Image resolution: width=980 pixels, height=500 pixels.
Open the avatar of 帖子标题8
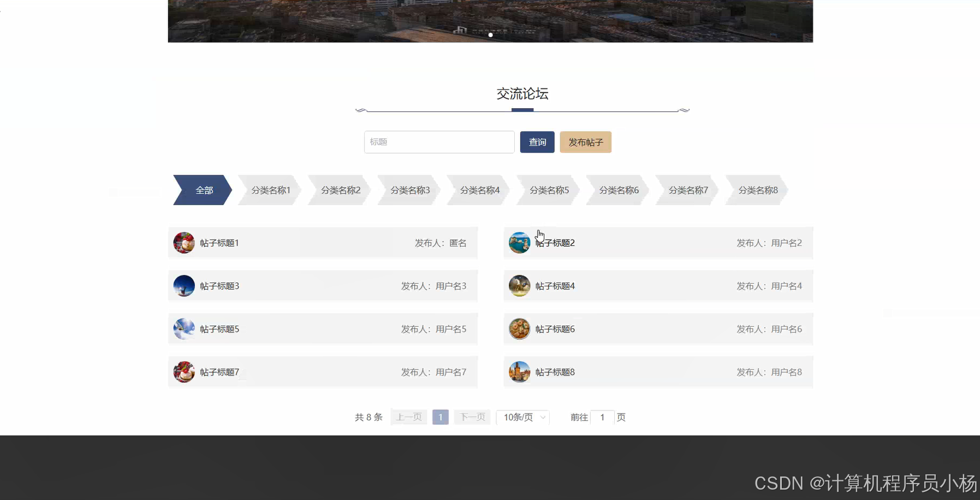[519, 372]
